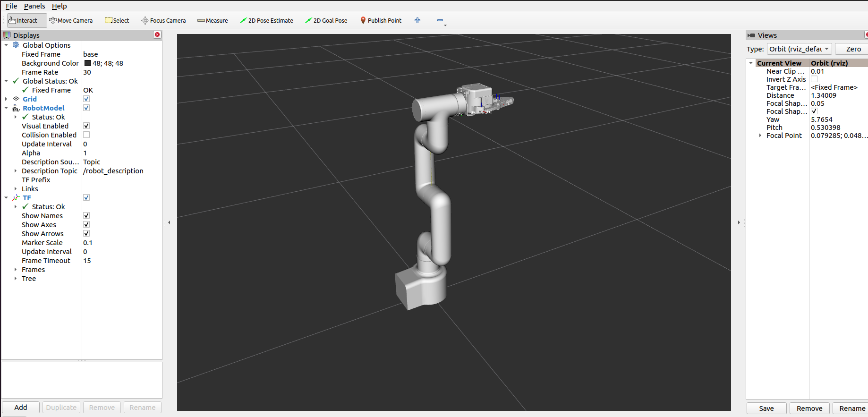Click the Add display button

coord(21,408)
